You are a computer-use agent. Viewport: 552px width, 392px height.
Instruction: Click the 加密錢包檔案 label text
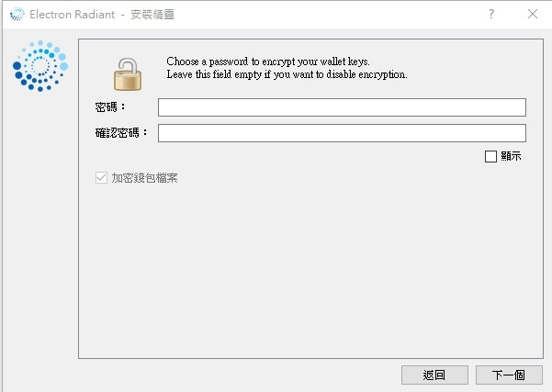click(x=145, y=178)
